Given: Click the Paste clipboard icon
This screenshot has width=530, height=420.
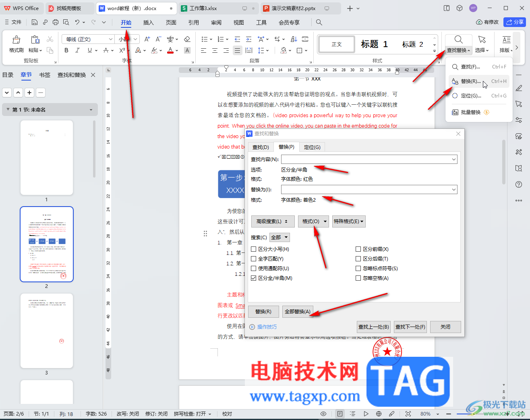Looking at the screenshot, I should 35,39.
